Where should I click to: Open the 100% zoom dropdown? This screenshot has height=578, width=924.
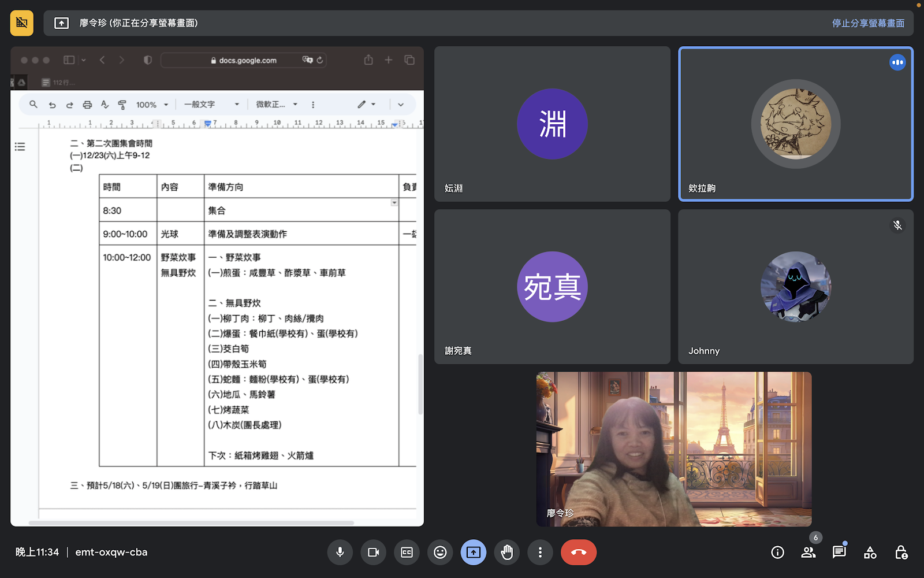pyautogui.click(x=152, y=105)
